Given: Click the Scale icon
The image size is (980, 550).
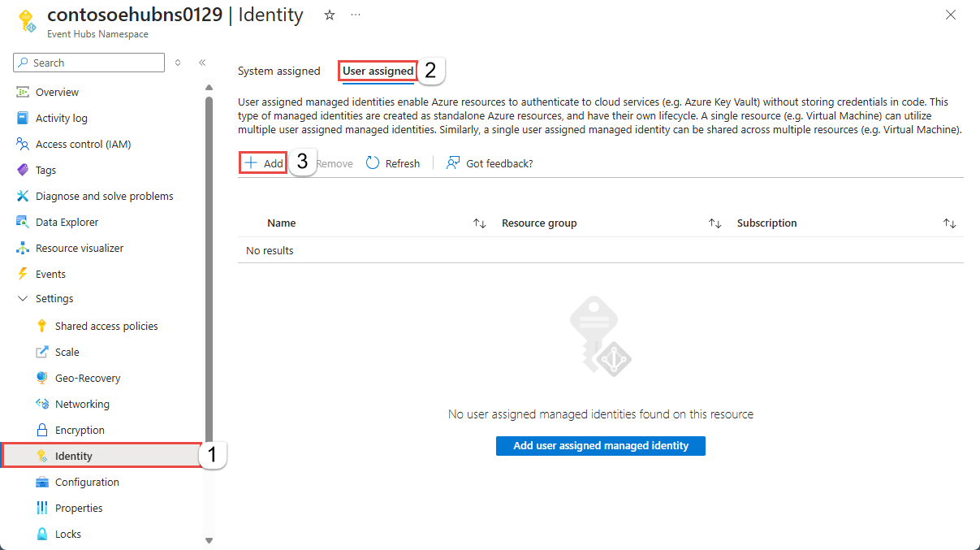Looking at the screenshot, I should coord(42,352).
